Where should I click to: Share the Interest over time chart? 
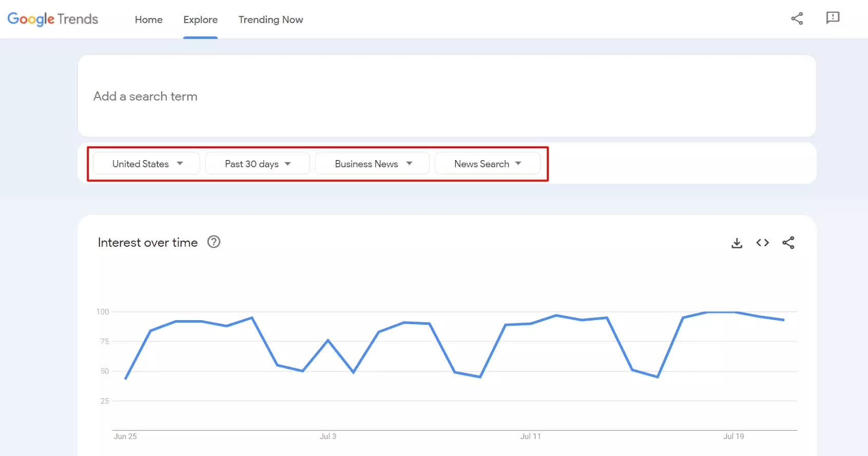[788, 243]
